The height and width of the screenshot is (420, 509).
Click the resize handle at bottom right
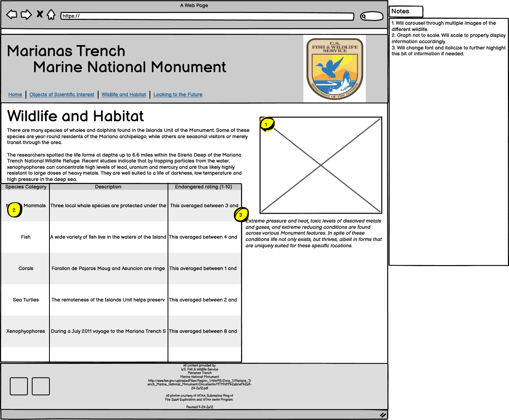[383, 414]
